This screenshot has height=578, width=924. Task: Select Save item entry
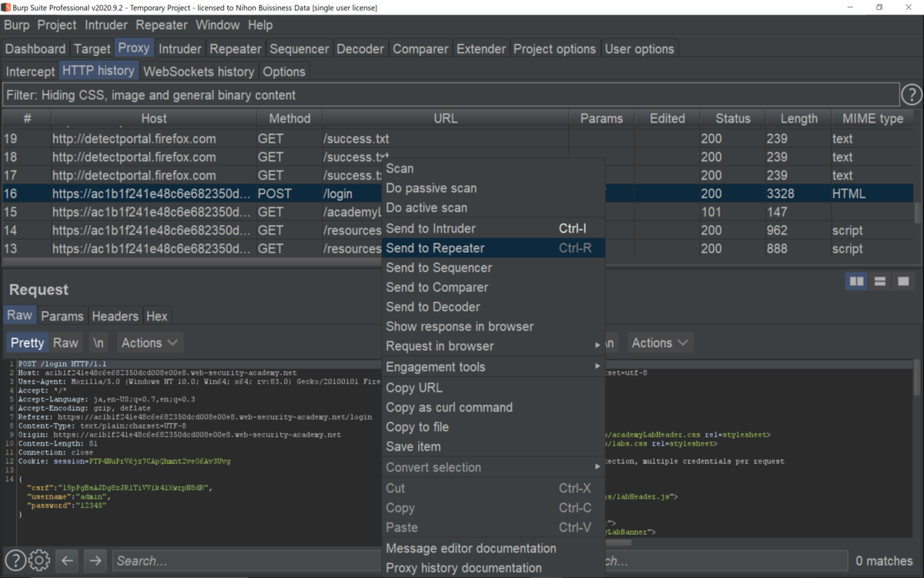[494, 446]
